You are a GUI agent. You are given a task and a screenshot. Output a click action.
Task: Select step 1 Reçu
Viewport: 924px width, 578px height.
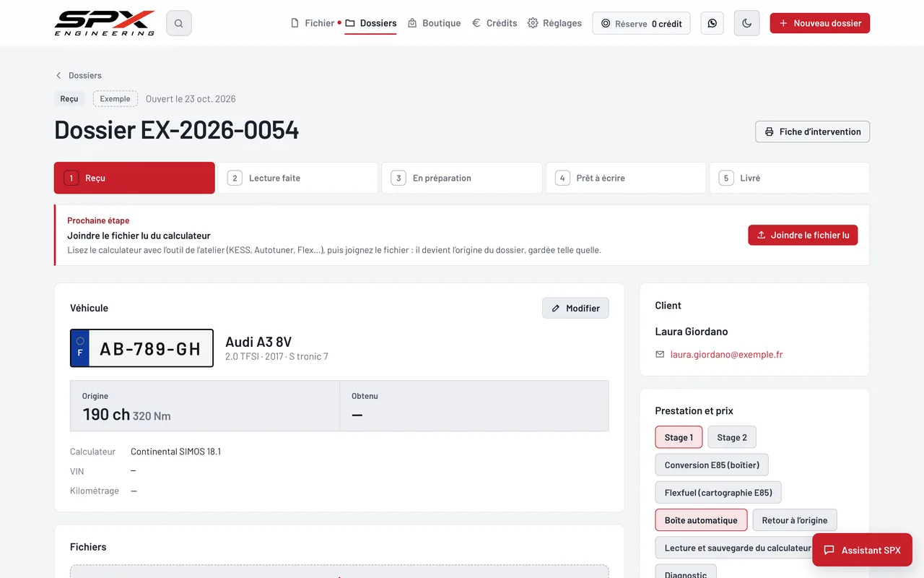pyautogui.click(x=134, y=178)
